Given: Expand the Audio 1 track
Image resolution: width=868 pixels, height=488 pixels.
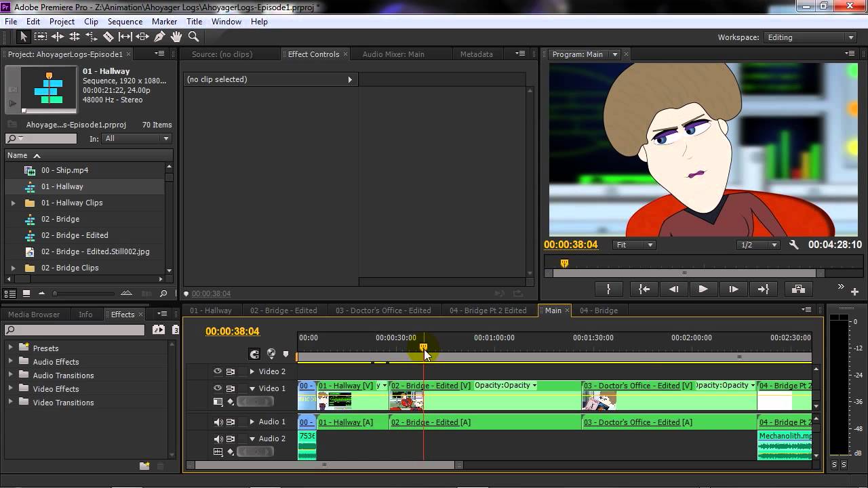Looking at the screenshot, I should [x=252, y=422].
